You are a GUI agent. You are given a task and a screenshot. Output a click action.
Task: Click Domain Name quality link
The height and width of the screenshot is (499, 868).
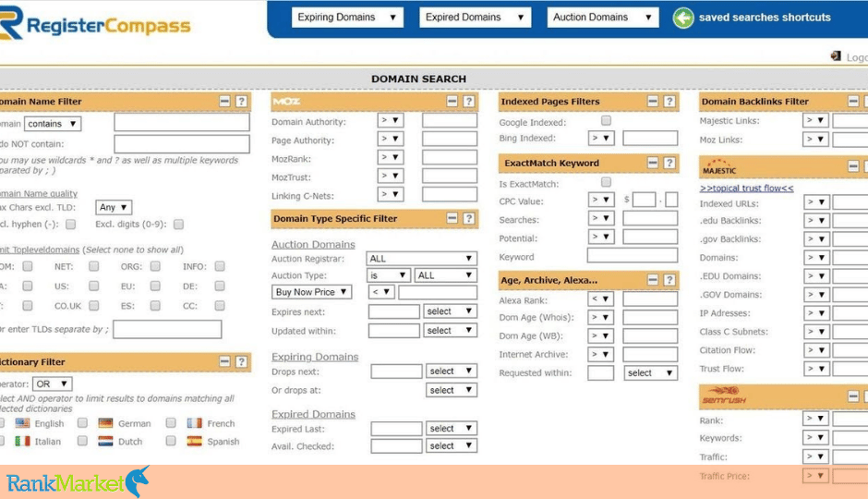(x=39, y=193)
